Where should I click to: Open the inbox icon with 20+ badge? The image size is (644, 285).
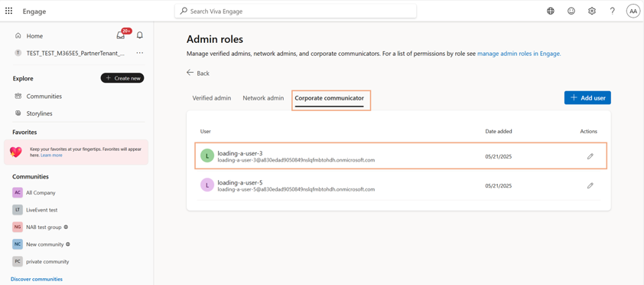[121, 36]
